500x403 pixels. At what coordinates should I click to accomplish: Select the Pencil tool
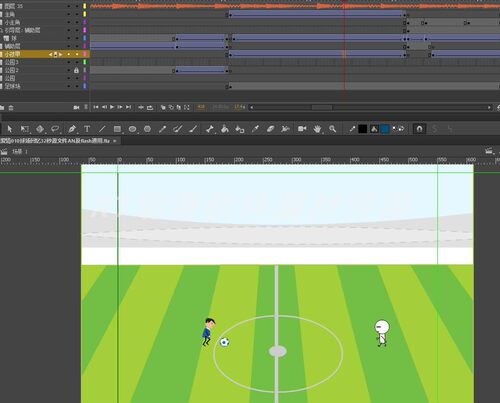coord(162,129)
